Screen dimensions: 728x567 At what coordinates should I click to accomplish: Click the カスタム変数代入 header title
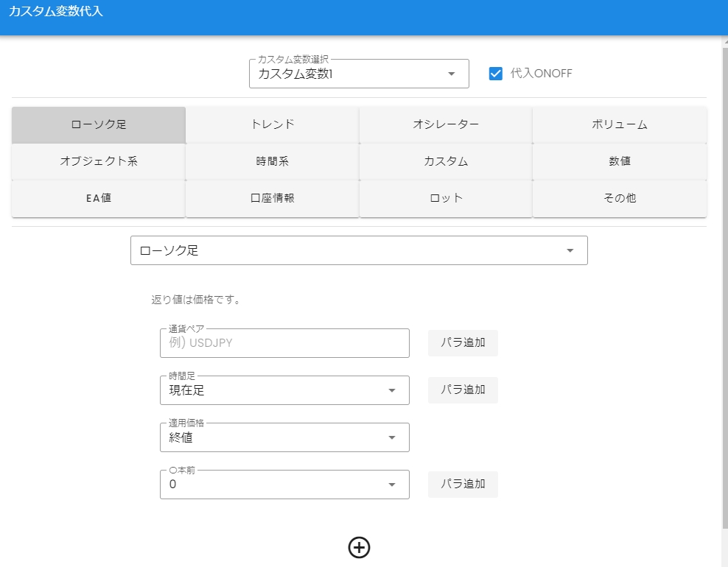(56, 11)
